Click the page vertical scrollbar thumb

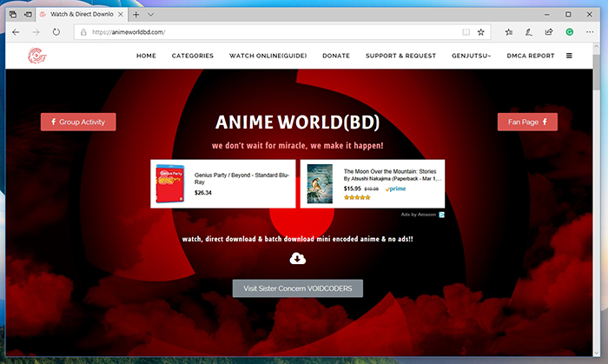tap(597, 72)
